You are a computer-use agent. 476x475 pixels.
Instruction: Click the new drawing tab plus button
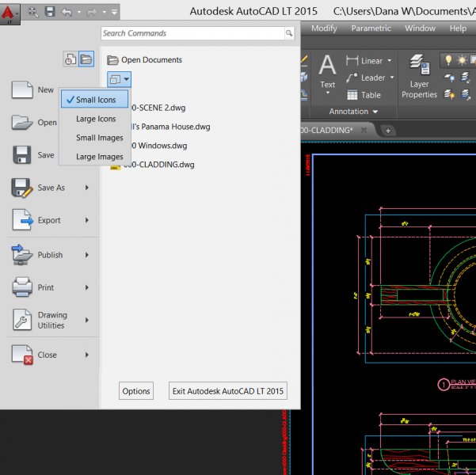point(387,131)
